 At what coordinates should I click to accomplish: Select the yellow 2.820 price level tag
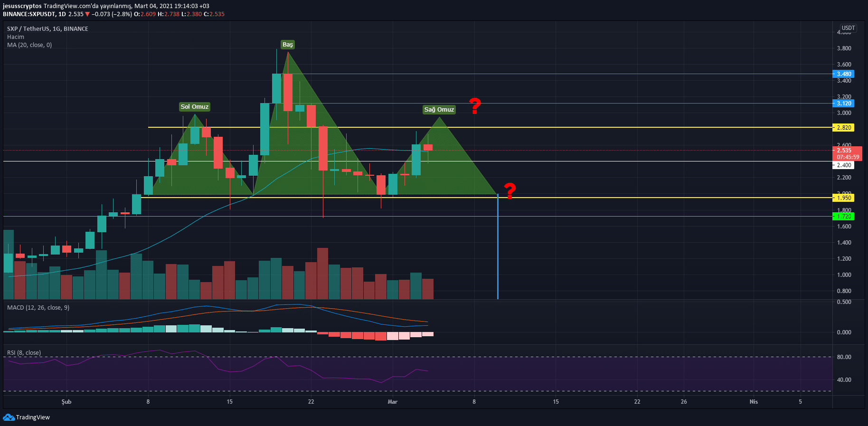(x=844, y=127)
